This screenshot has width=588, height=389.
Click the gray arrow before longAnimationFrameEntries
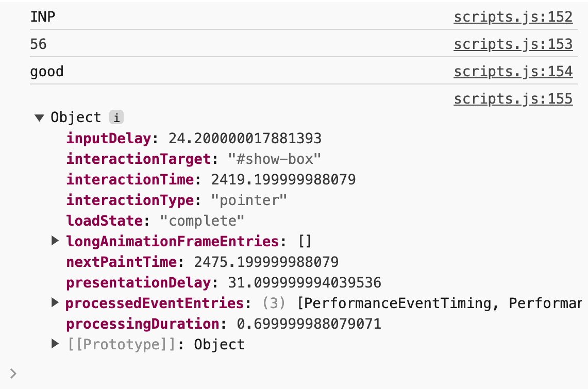pos(55,241)
